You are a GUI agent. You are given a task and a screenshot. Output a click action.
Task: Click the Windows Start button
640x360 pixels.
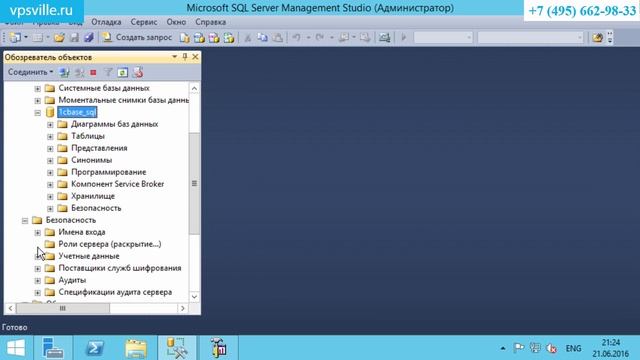[x=16, y=348]
